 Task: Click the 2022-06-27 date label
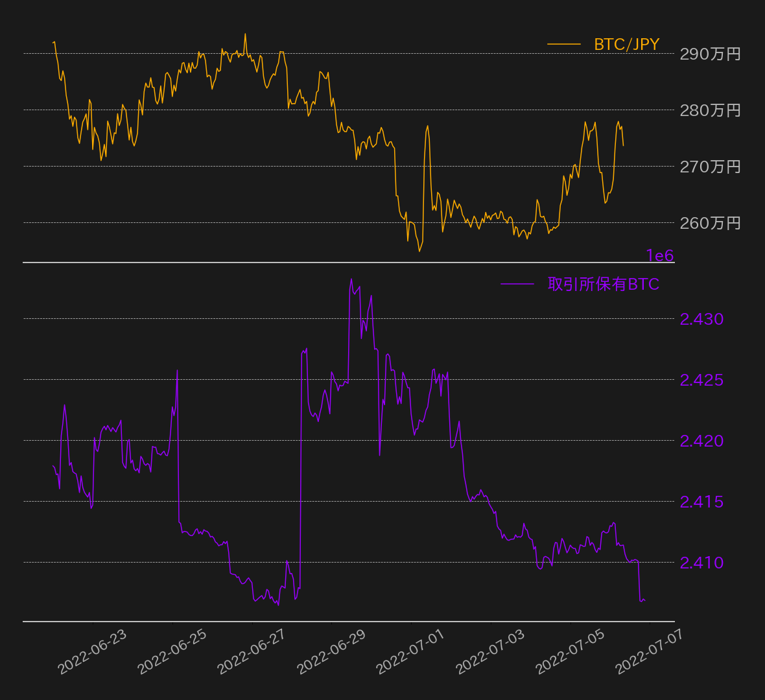point(252,651)
